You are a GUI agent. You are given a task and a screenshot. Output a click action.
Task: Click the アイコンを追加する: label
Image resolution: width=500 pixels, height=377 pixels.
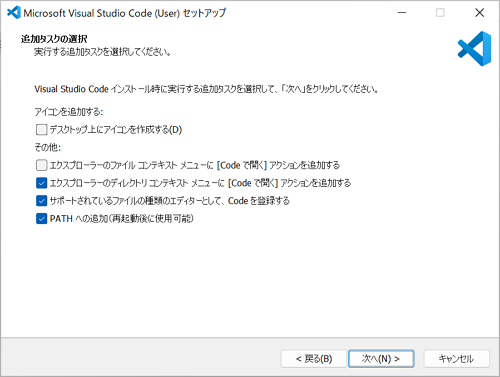click(x=69, y=112)
